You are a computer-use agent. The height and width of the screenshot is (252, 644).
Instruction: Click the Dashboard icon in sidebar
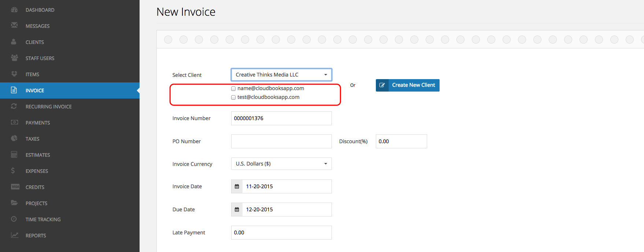pos(14,10)
